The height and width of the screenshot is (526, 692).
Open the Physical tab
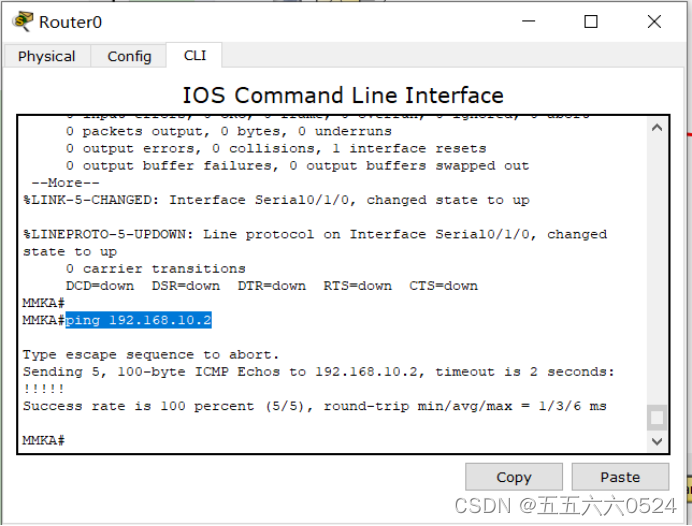click(x=47, y=56)
